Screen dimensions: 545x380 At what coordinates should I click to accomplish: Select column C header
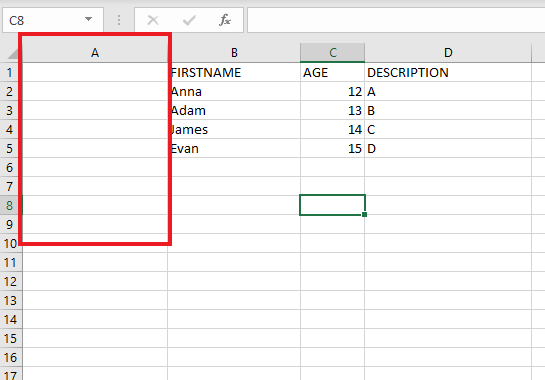(x=333, y=53)
